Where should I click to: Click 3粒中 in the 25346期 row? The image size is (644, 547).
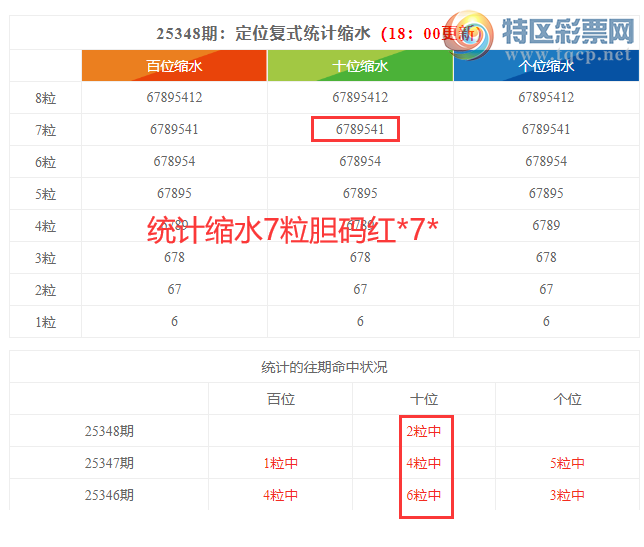click(x=567, y=495)
